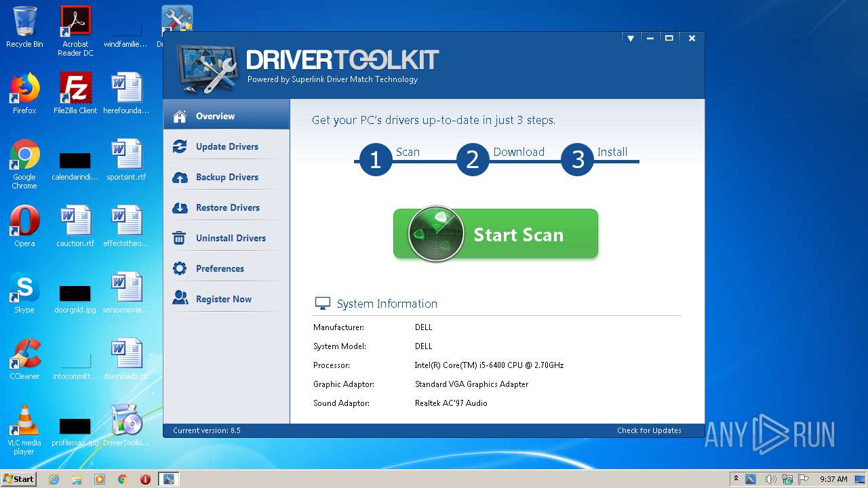Image resolution: width=868 pixels, height=488 pixels.
Task: Open profilemax.jpg on desktop
Action: 75,431
